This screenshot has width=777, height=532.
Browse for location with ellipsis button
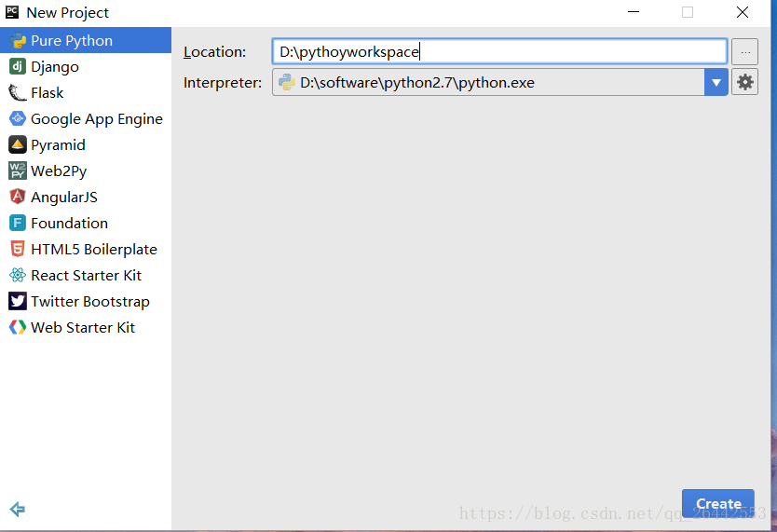[x=744, y=51]
